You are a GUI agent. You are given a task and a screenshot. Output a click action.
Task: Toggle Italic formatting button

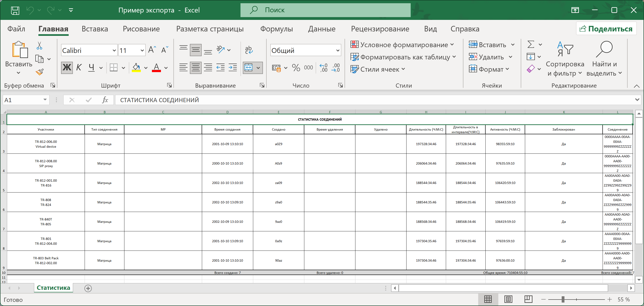point(79,67)
